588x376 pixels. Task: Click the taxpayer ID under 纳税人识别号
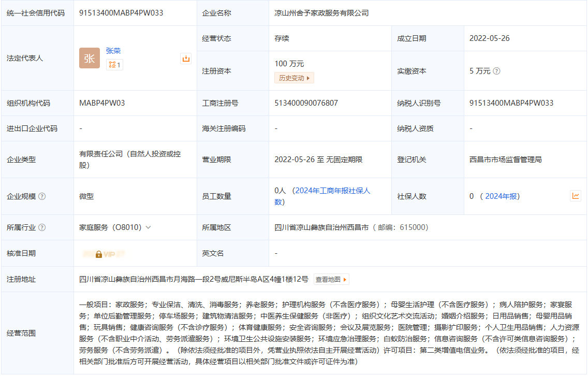511,103
